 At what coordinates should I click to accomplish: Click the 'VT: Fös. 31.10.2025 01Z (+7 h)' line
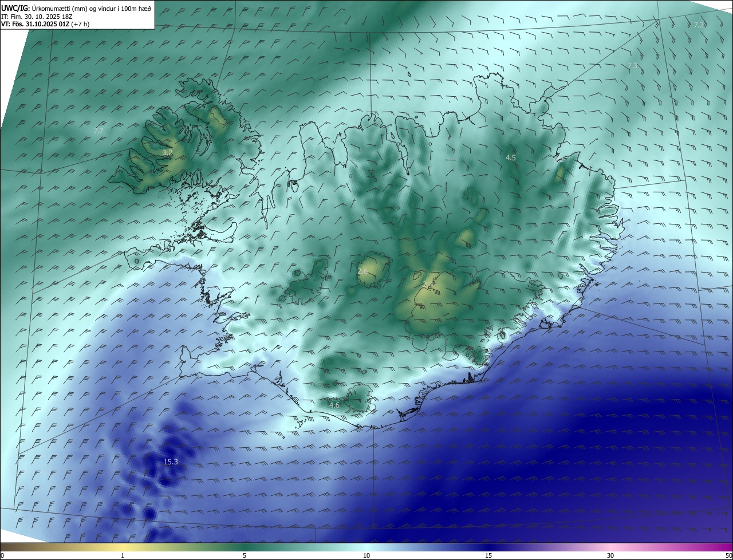pyautogui.click(x=46, y=24)
